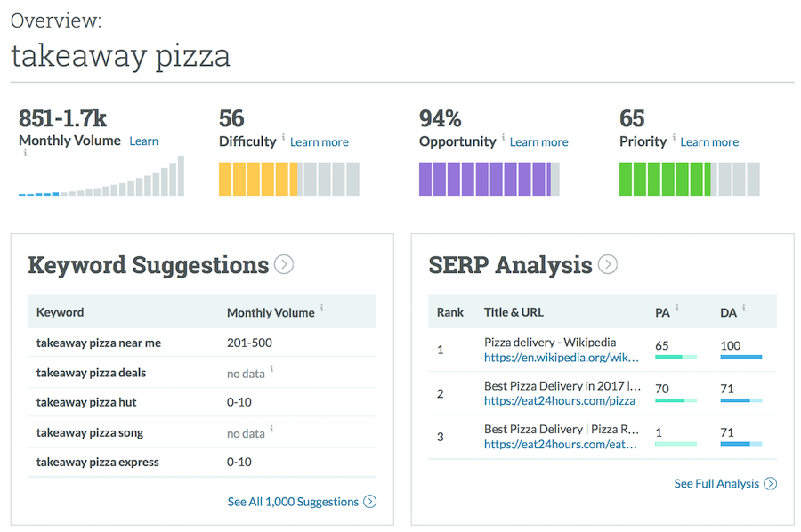Click info icon next to Difficulty

point(284,137)
